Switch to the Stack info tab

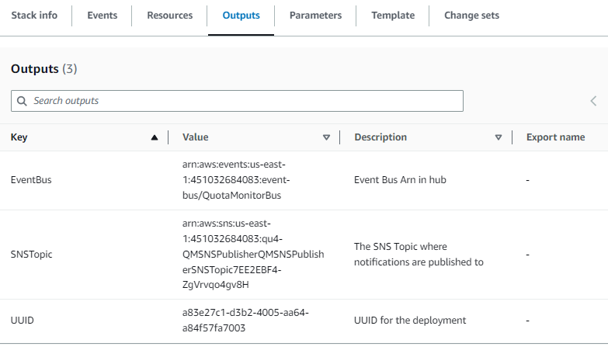coord(34,16)
